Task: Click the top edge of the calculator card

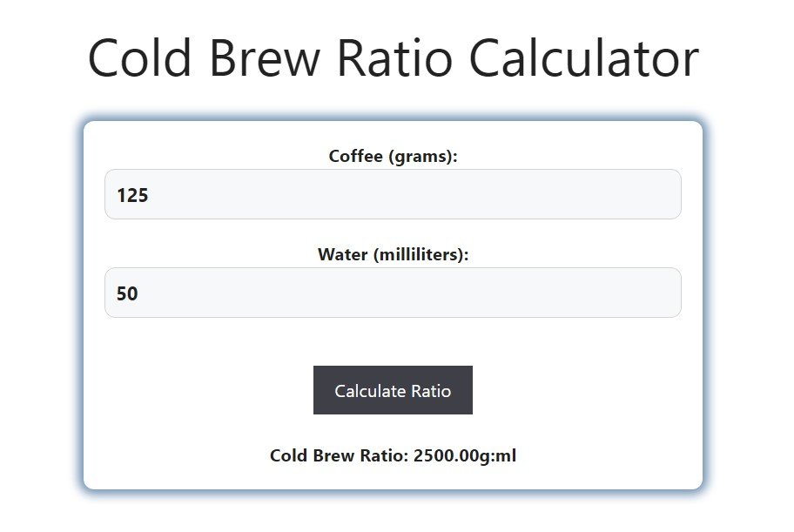Action: pos(393,122)
